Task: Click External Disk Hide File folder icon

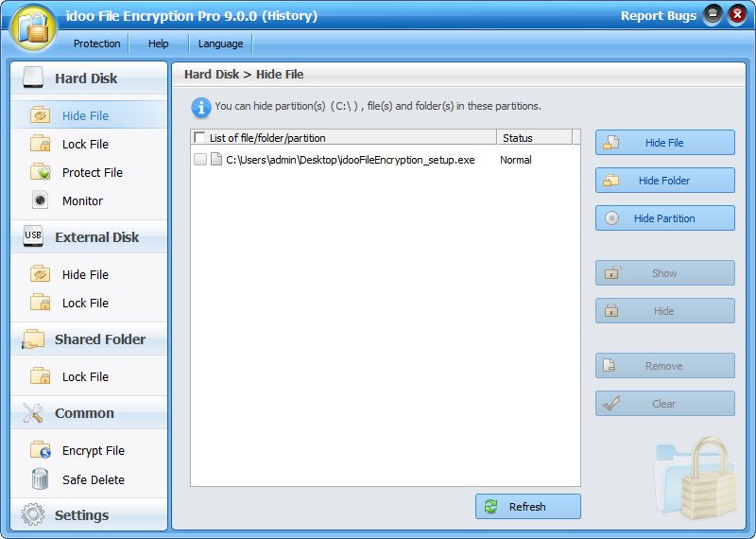Action: tap(40, 274)
